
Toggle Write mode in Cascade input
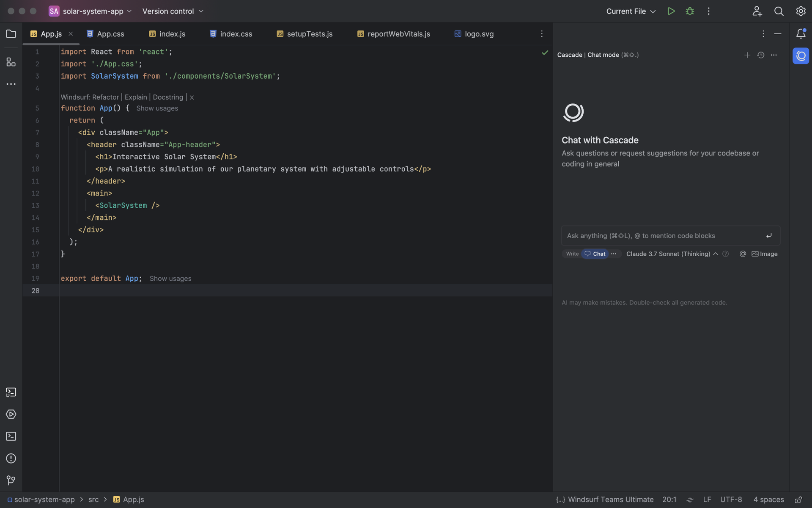(572, 254)
